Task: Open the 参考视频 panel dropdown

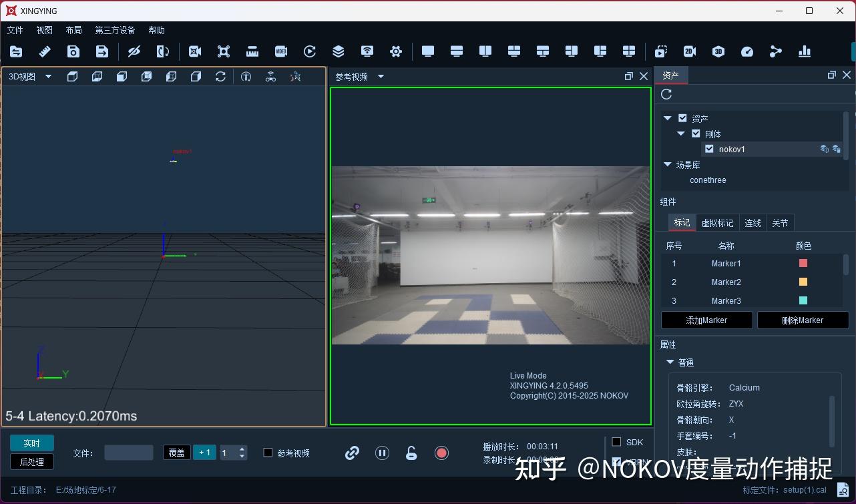Action: (381, 76)
